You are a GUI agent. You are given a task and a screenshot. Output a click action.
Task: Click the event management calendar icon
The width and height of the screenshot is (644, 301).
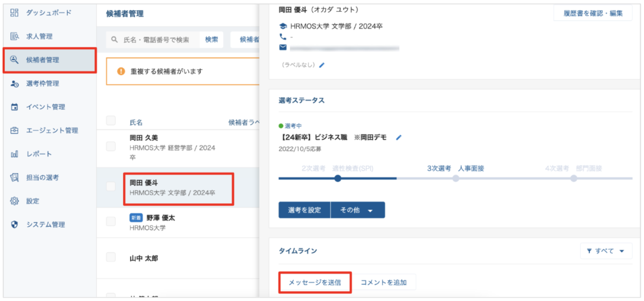tap(14, 107)
